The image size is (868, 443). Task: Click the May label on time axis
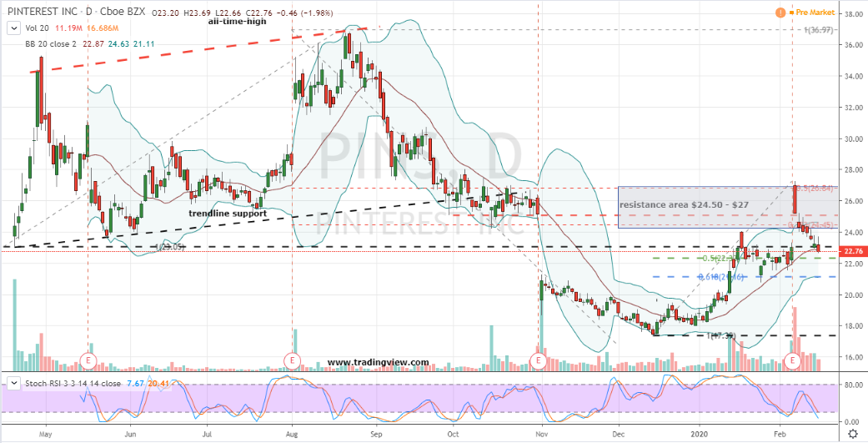[x=47, y=435]
